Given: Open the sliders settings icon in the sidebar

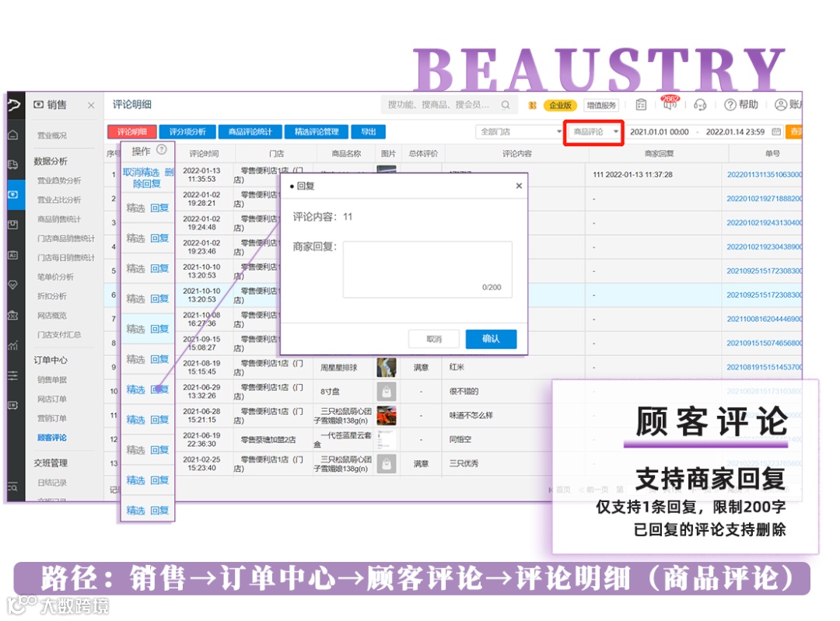Looking at the screenshot, I should (13, 375).
